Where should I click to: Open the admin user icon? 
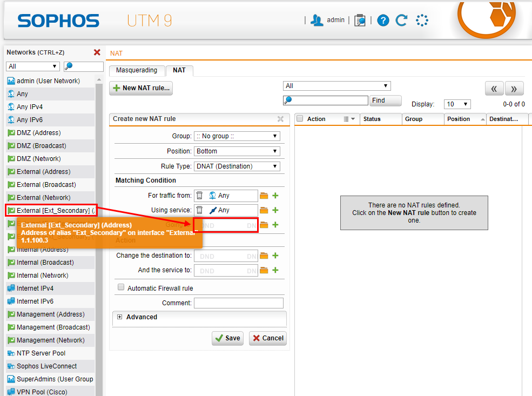(316, 21)
